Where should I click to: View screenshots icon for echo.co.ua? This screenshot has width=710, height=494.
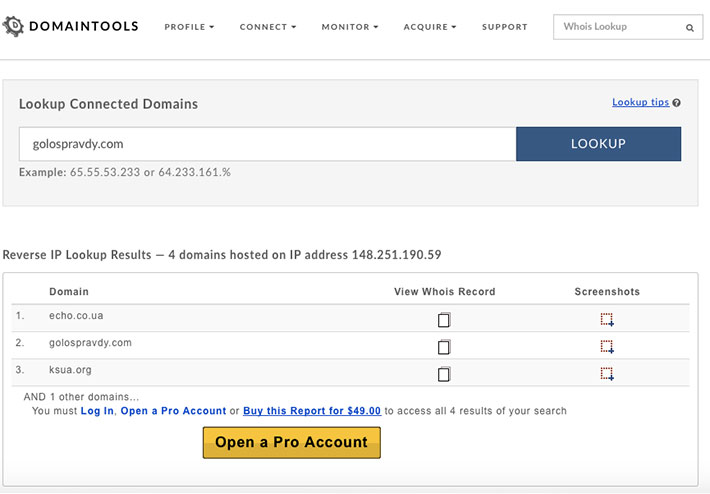607,319
